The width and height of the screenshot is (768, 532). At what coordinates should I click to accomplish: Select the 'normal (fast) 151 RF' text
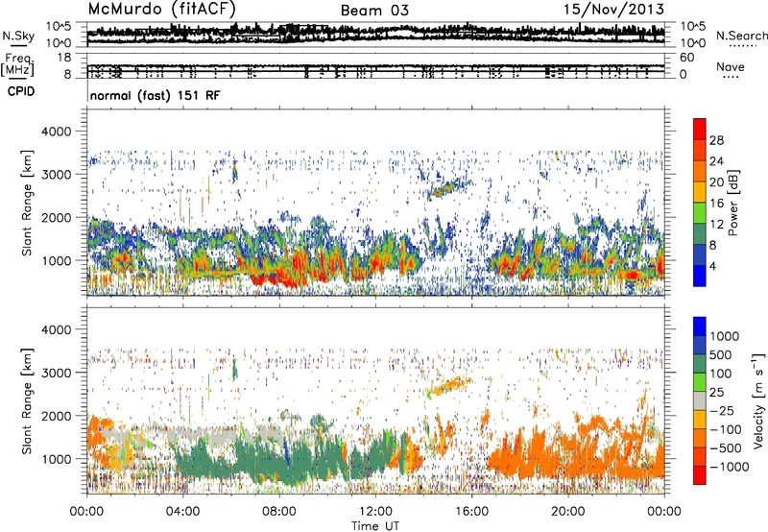[x=155, y=95]
